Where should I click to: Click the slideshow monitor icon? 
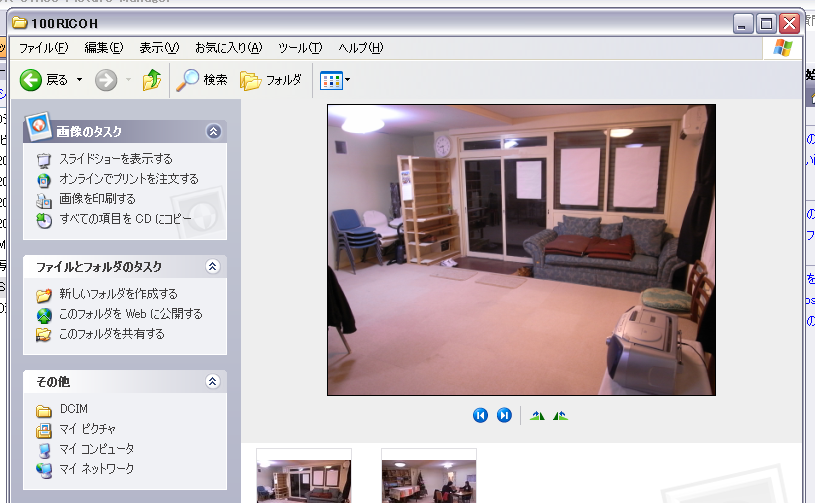[x=44, y=160]
